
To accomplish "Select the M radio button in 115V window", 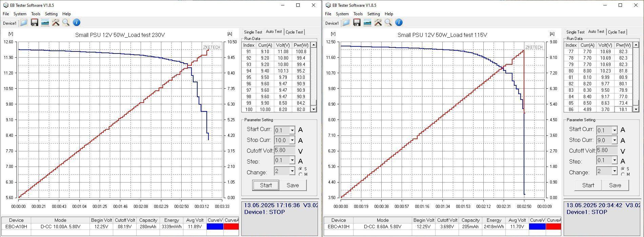I will (x=623, y=174).
